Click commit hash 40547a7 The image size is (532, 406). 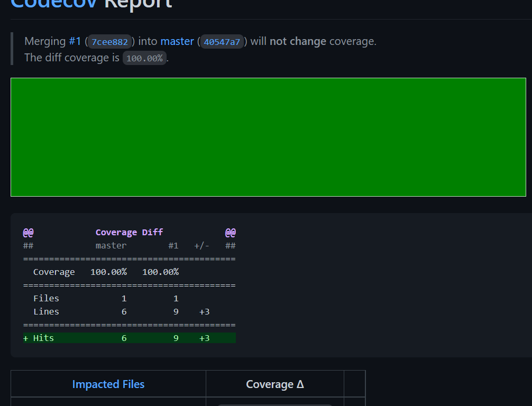tap(222, 42)
